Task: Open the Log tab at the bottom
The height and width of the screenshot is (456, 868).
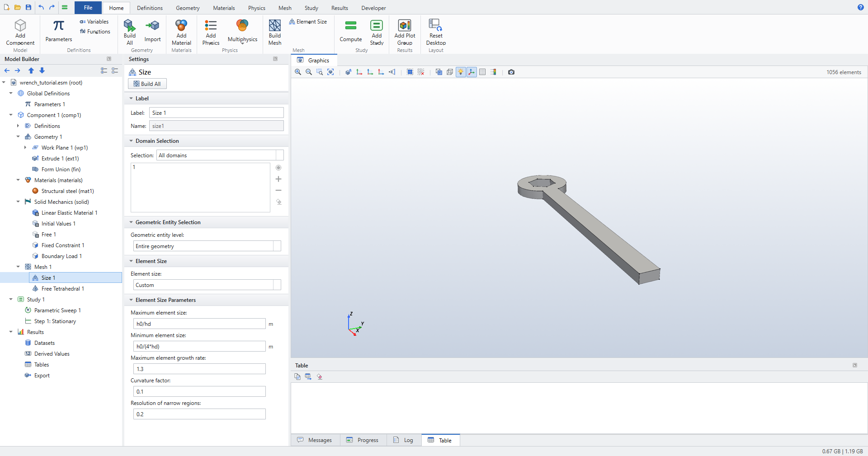Action: pos(404,440)
